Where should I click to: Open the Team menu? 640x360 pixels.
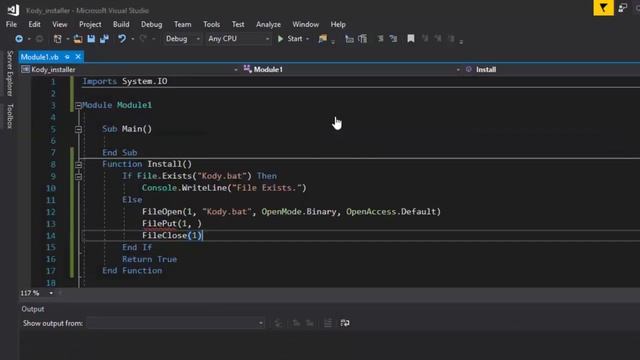tap(182, 24)
